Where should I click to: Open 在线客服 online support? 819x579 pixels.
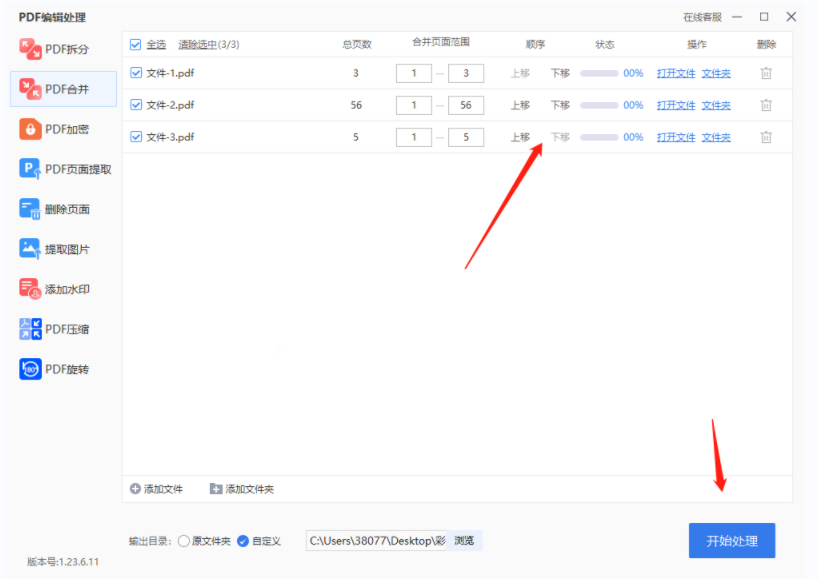pos(702,17)
